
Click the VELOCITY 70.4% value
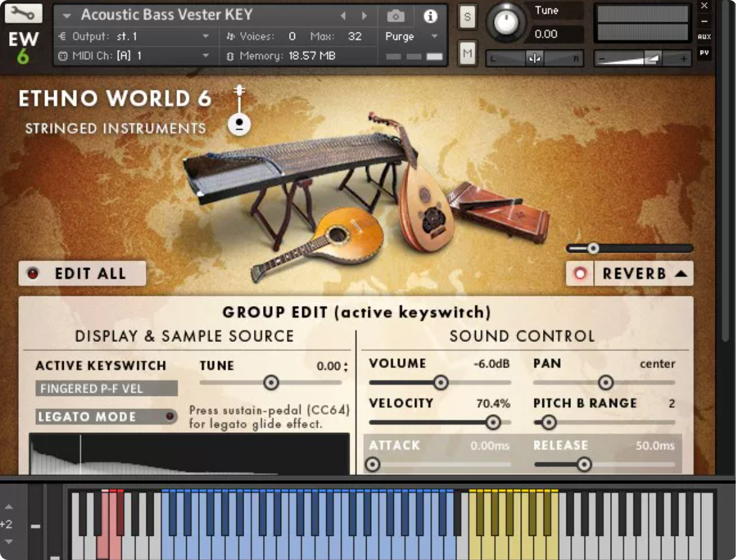point(493,404)
